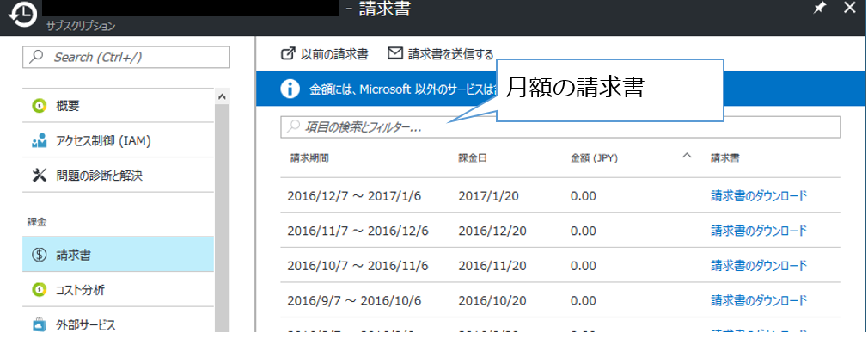Click the external link icon
Screen dimensions: 868x339
click(x=289, y=53)
